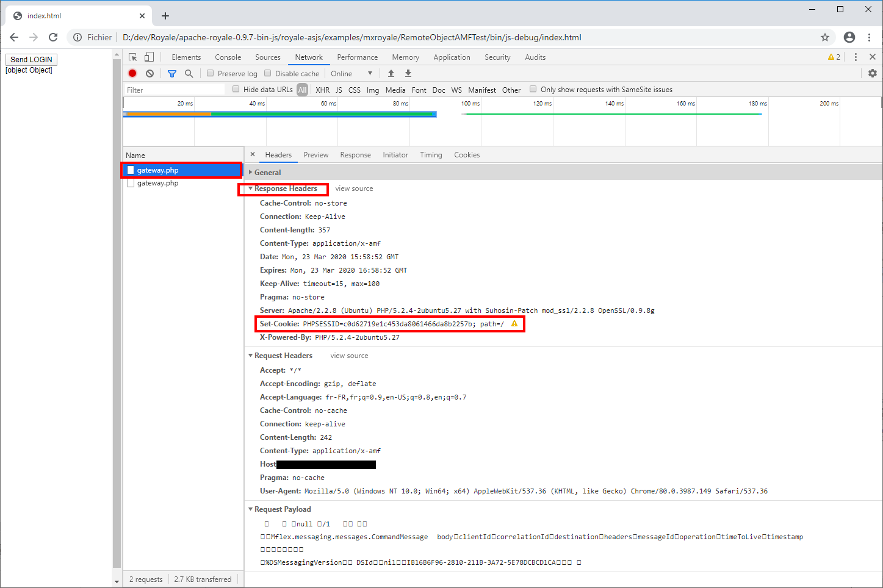
Task: Click view source beside Request Headers
Action: (x=348, y=356)
